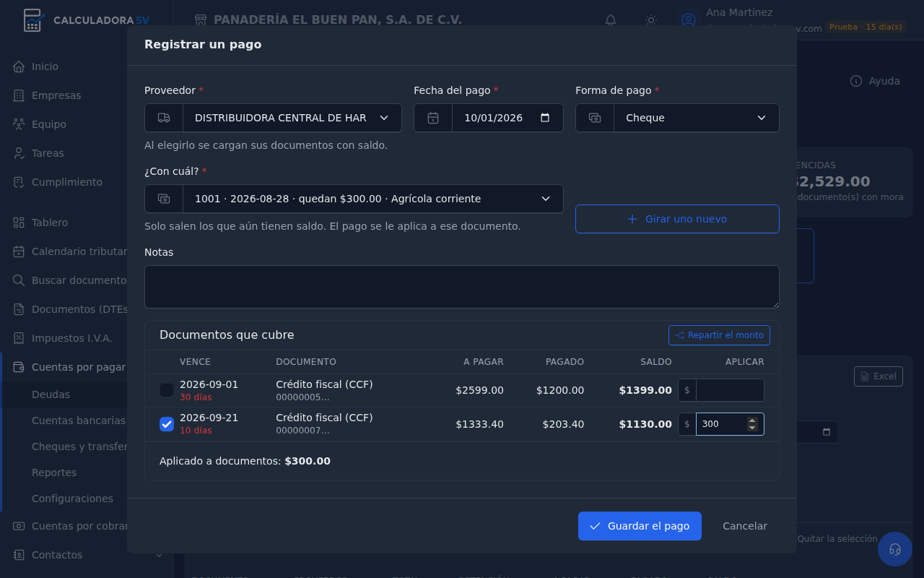Screen dimensions: 924x578
Task: Click the Equipo people icon in sidebar
Action: (x=19, y=124)
